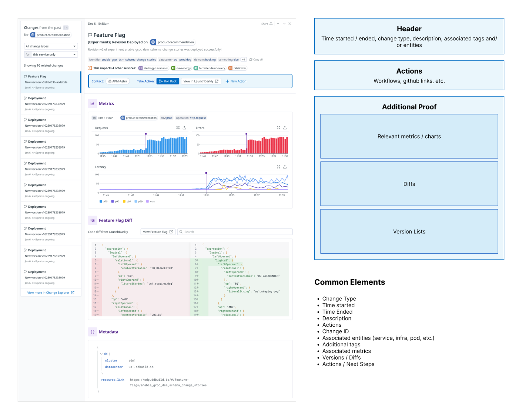Click View in LaunchDarkly button
This screenshot has height=420, width=522.
[x=201, y=81]
